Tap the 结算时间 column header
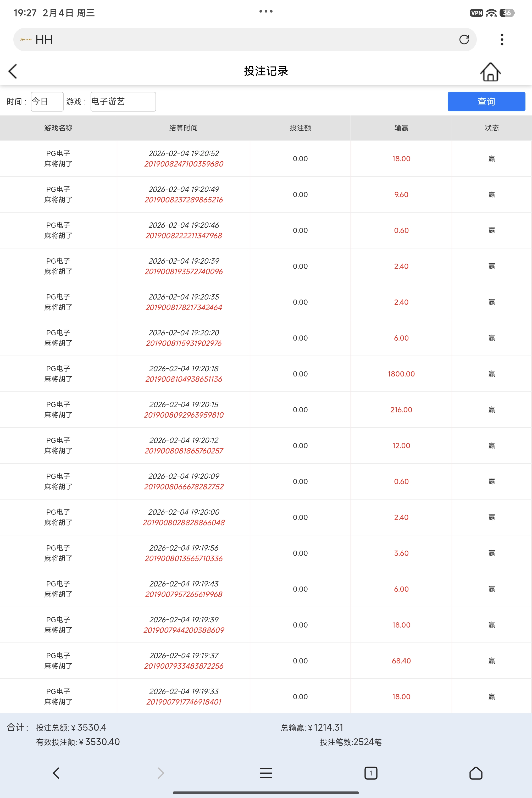The width and height of the screenshot is (532, 798). coord(183,128)
